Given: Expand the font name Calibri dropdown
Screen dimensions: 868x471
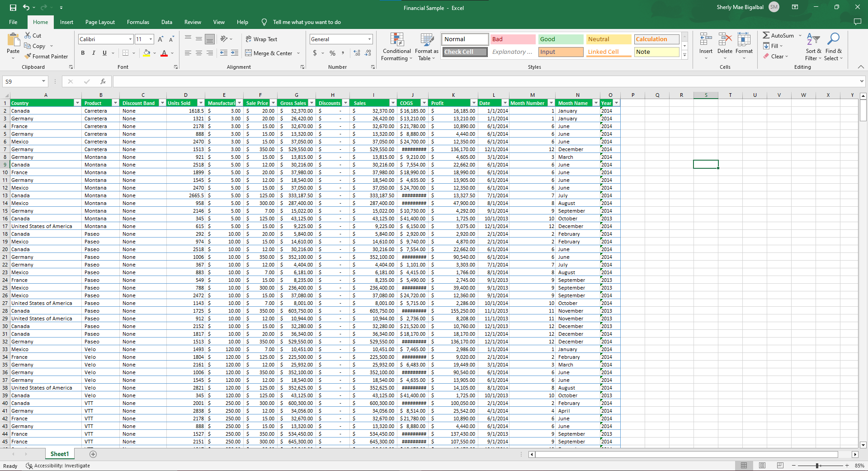Looking at the screenshot, I should 130,39.
